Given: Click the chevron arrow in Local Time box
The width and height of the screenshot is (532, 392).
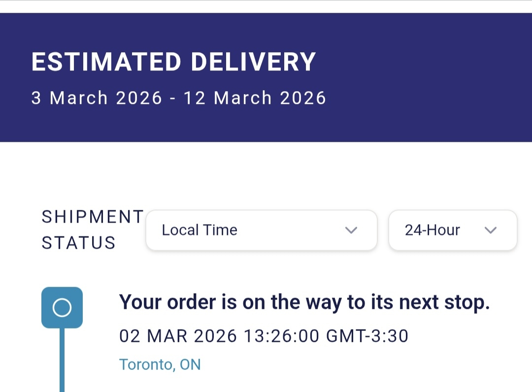Looking at the screenshot, I should coord(351,230).
